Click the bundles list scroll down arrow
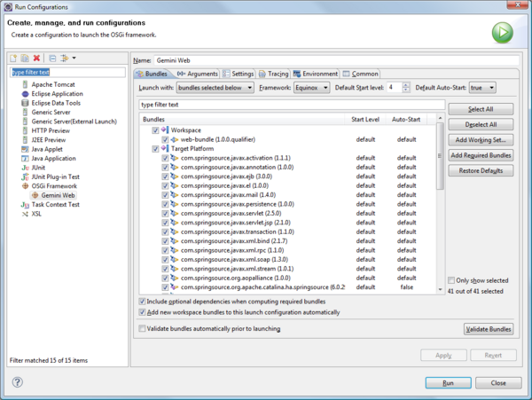 [x=440, y=289]
